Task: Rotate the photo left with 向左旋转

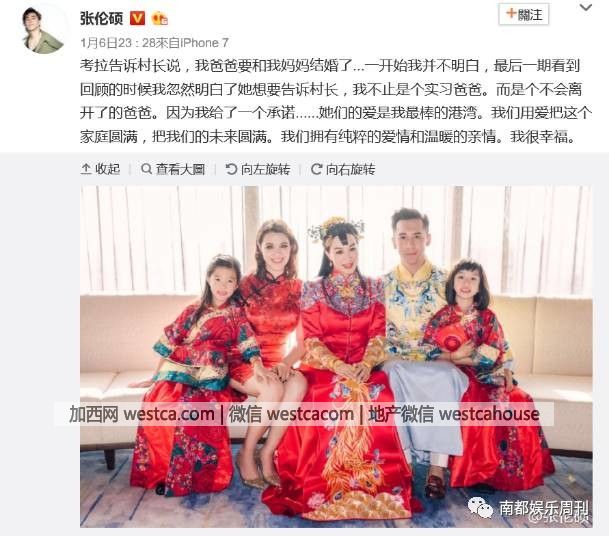Action: (x=258, y=169)
